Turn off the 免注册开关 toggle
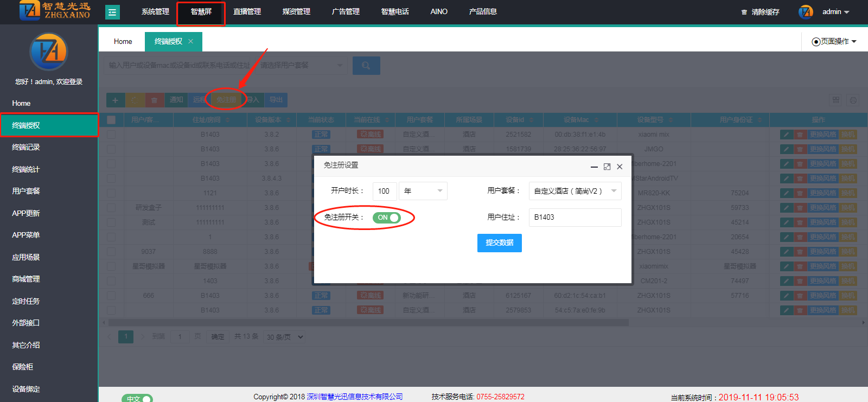Image resolution: width=868 pixels, height=402 pixels. point(386,218)
